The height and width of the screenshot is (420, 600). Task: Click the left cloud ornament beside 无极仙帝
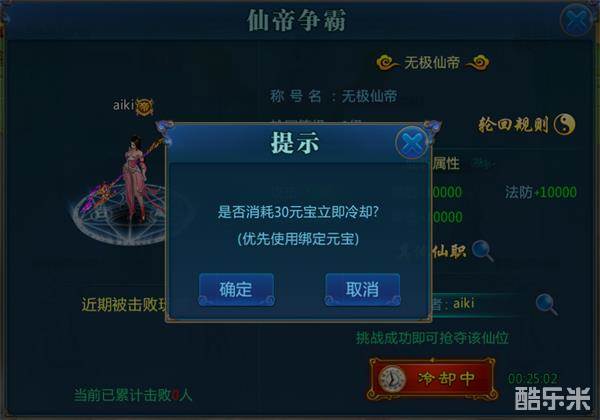point(387,63)
